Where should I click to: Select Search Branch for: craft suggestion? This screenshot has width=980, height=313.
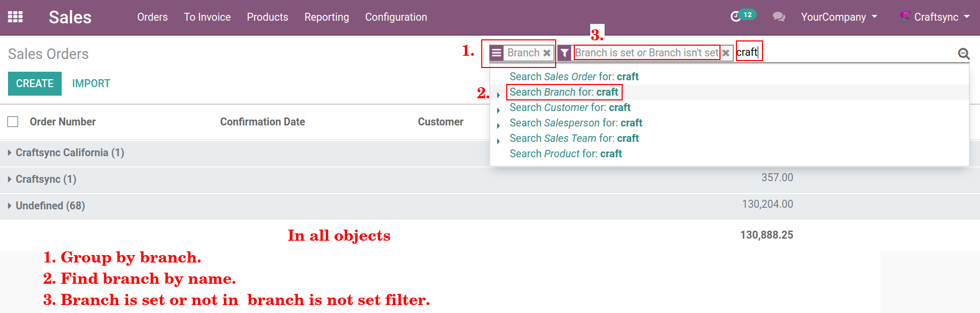[x=564, y=92]
